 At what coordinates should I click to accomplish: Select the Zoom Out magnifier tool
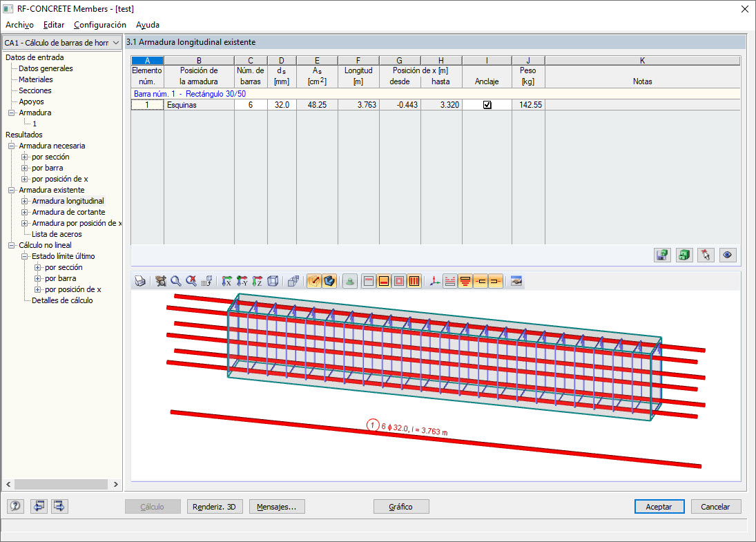(189, 281)
